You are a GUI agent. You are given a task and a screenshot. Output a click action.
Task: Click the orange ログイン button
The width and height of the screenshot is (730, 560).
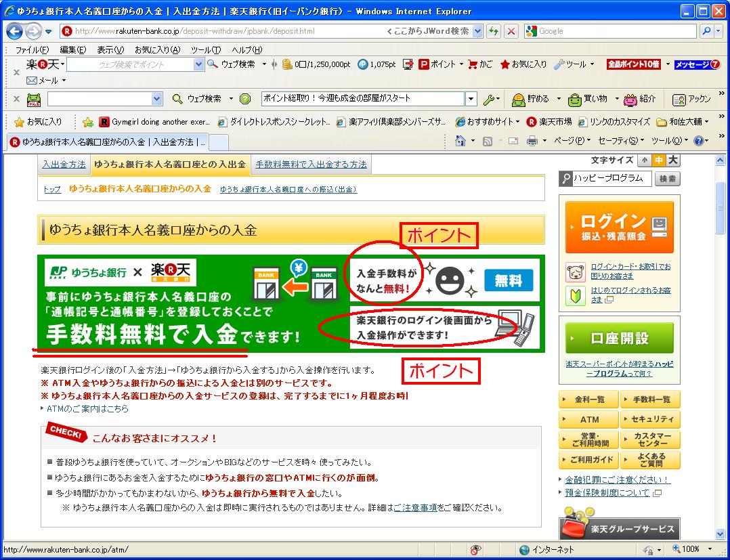pos(619,227)
